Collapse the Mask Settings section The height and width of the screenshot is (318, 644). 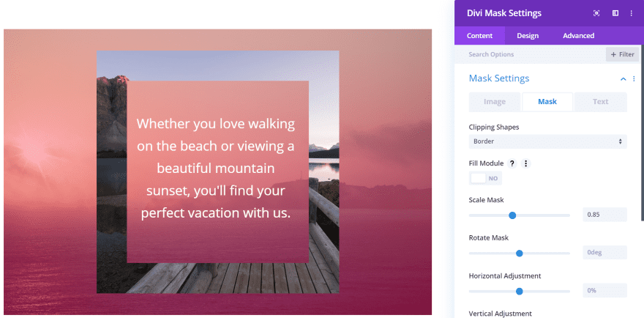(623, 78)
